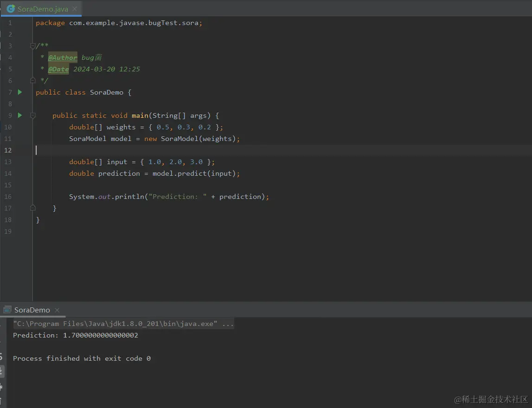Click the 'Prediction: 1.7000000000000002' output line
This screenshot has width=532, height=408.
(x=75, y=335)
